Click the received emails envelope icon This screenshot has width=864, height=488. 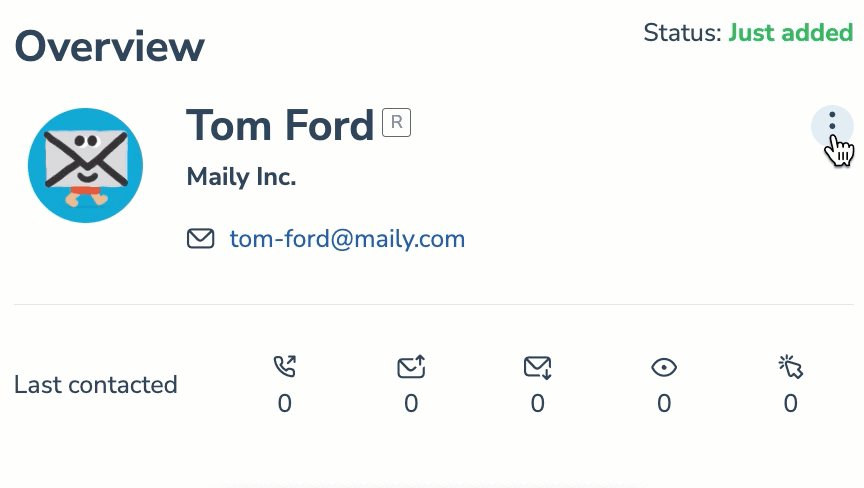538,367
